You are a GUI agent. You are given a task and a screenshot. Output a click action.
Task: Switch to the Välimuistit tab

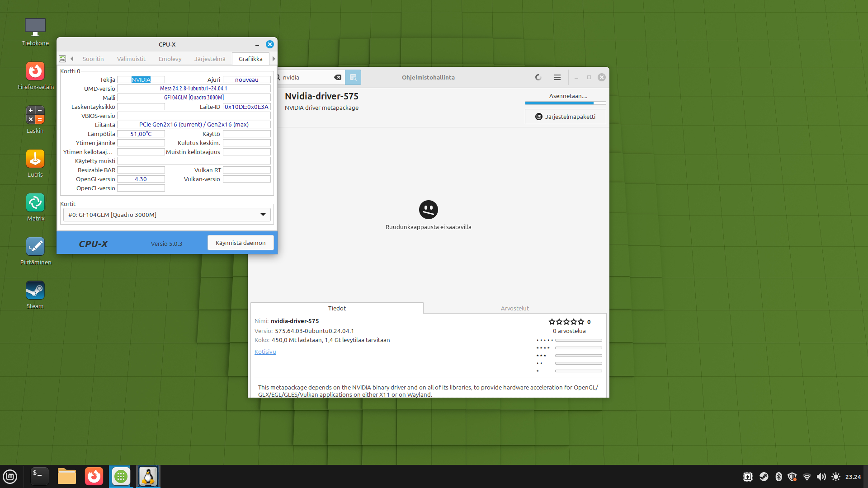[131, 59]
